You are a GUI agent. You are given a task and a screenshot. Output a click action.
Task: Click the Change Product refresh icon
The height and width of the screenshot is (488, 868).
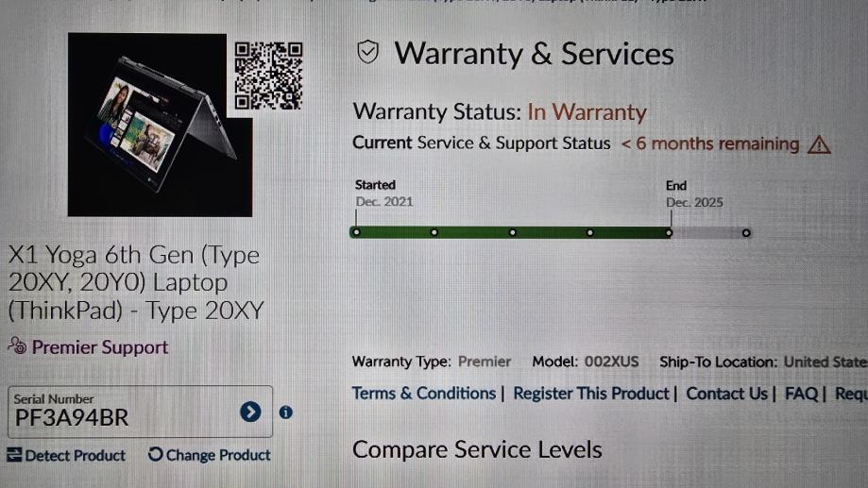(156, 454)
